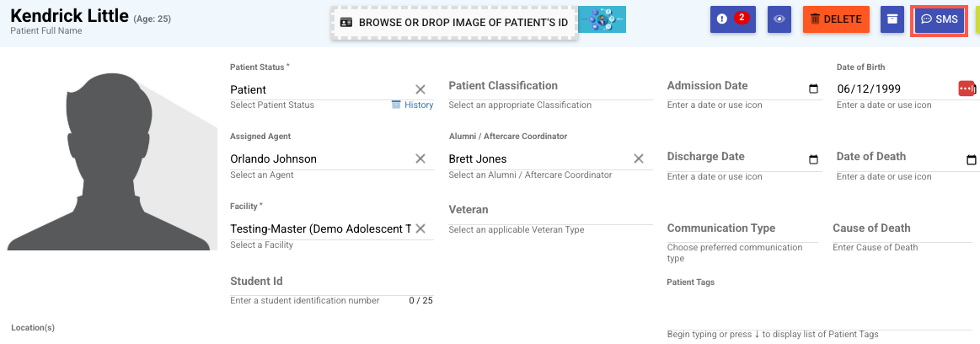Clear the Alumni Coordinator Brett Jones

[x=639, y=159]
